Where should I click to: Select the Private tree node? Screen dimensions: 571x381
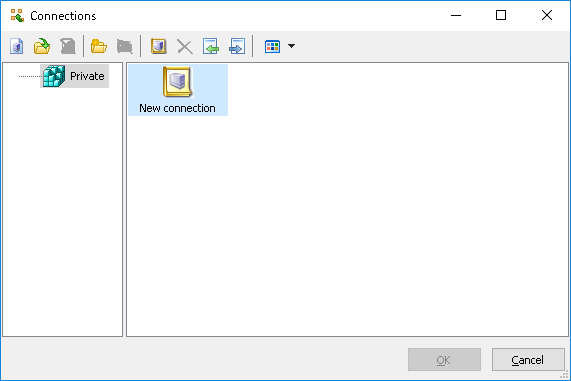[75, 76]
